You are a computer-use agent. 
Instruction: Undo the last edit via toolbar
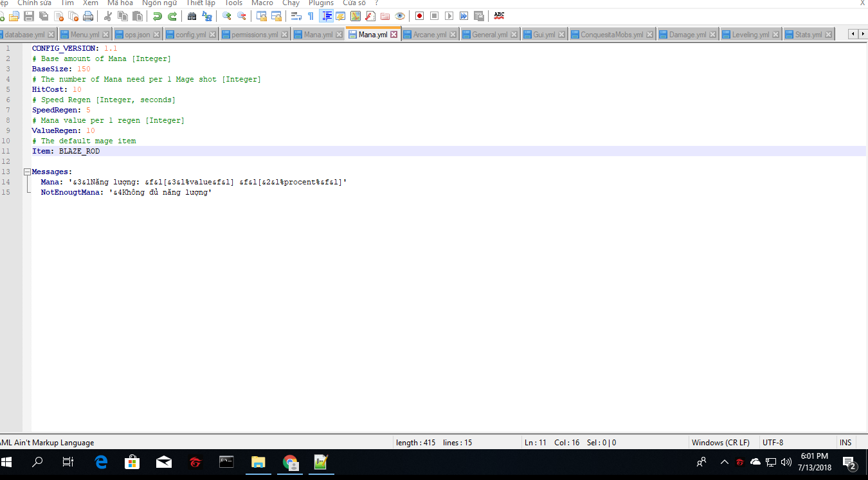point(157,16)
